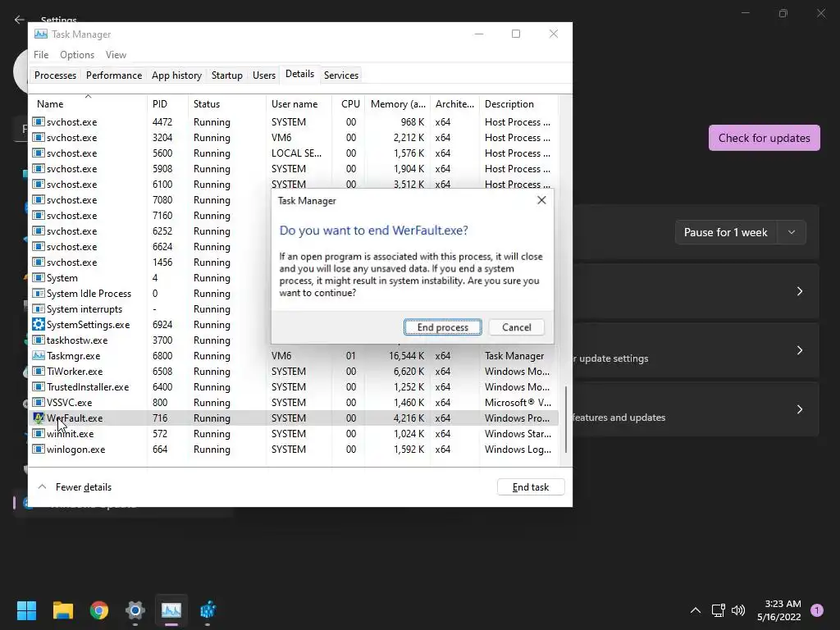Select the taskhostw.exe process icon
This screenshot has height=630, width=840.
38,340
